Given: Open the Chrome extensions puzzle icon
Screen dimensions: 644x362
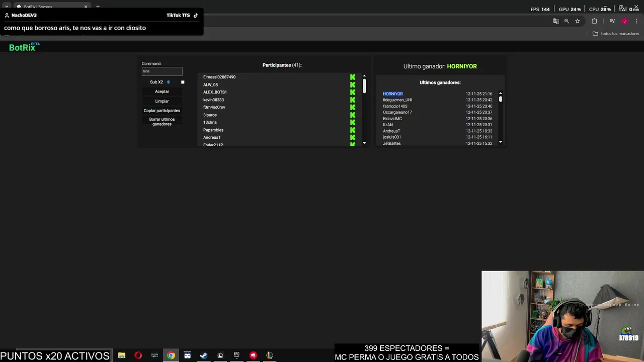Looking at the screenshot, I should tap(595, 21).
